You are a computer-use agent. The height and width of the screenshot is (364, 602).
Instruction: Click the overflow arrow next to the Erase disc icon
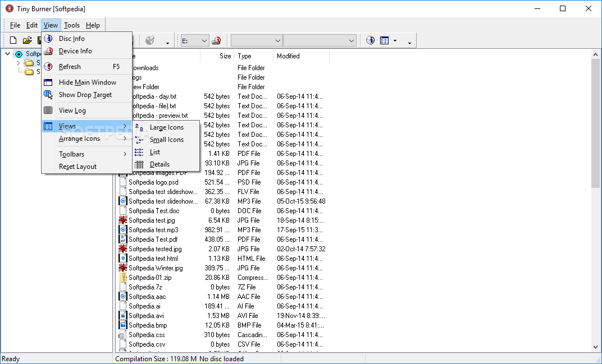click(167, 43)
